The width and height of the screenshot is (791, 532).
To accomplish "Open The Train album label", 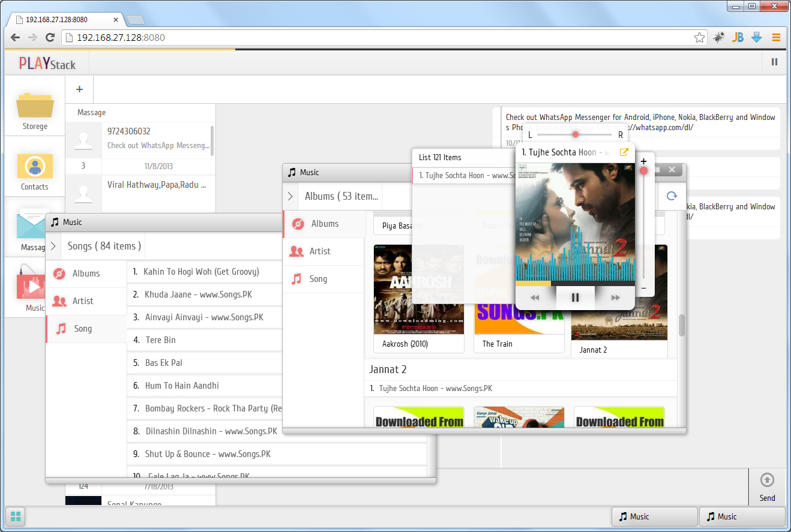I will coord(498,344).
